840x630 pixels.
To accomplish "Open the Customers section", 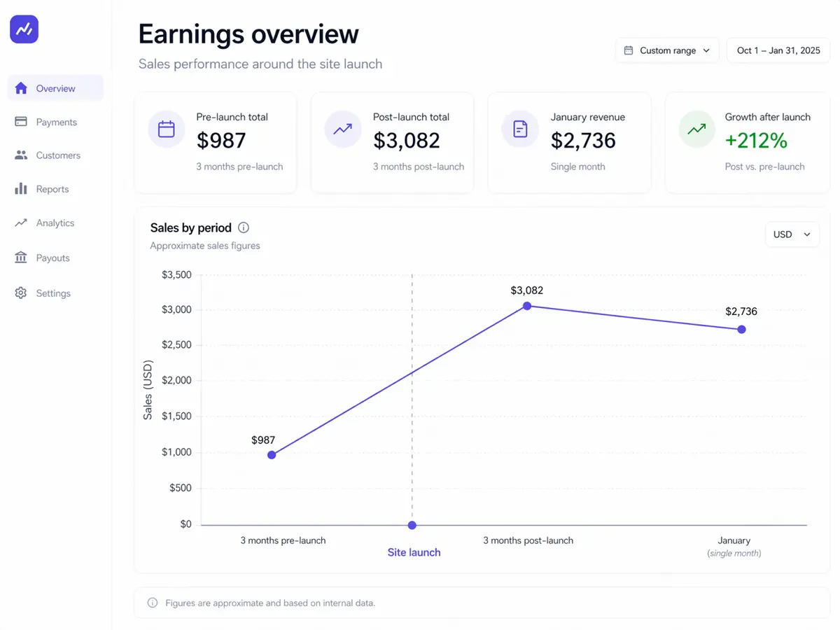I will 55,155.
